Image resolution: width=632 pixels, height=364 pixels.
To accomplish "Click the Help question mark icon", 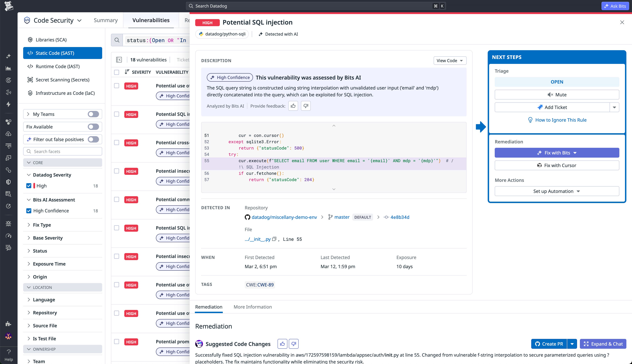I will [x=8, y=352].
